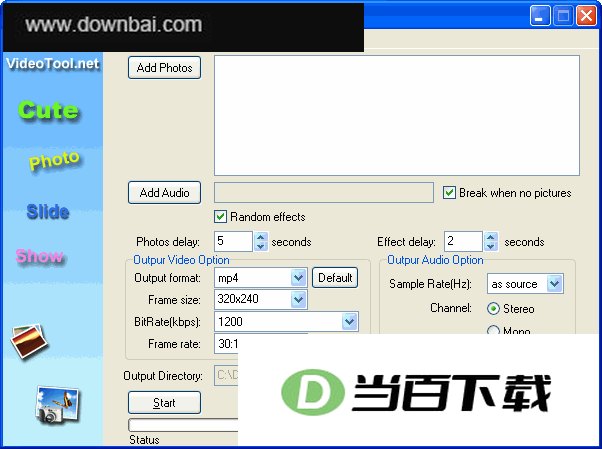Select the Mono channel option
This screenshot has width=602, height=449.
493,330
